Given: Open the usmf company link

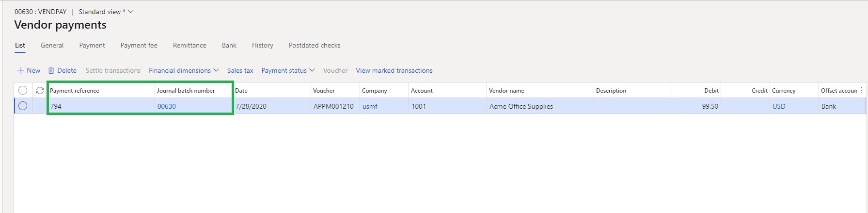Looking at the screenshot, I should point(370,106).
